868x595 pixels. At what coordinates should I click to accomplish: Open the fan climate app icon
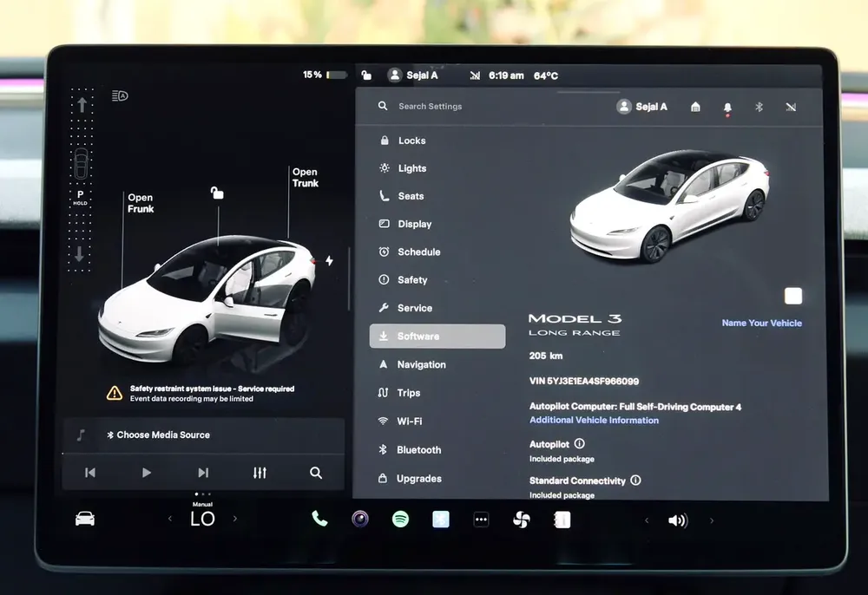[522, 520]
